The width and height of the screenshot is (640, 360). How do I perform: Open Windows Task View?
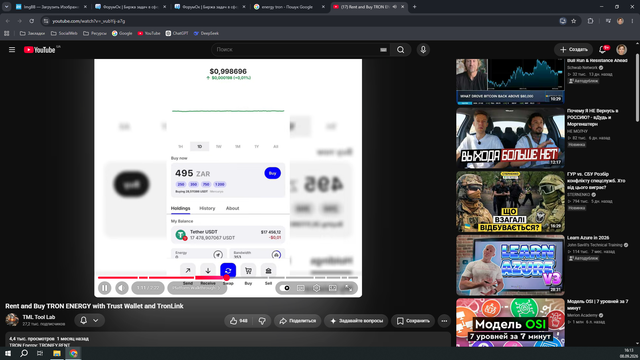[40, 353]
